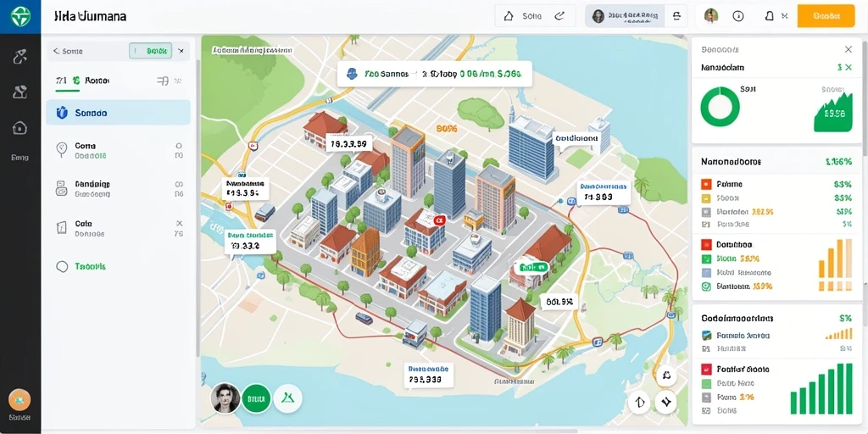Click the orange button in top-right header

tap(826, 16)
